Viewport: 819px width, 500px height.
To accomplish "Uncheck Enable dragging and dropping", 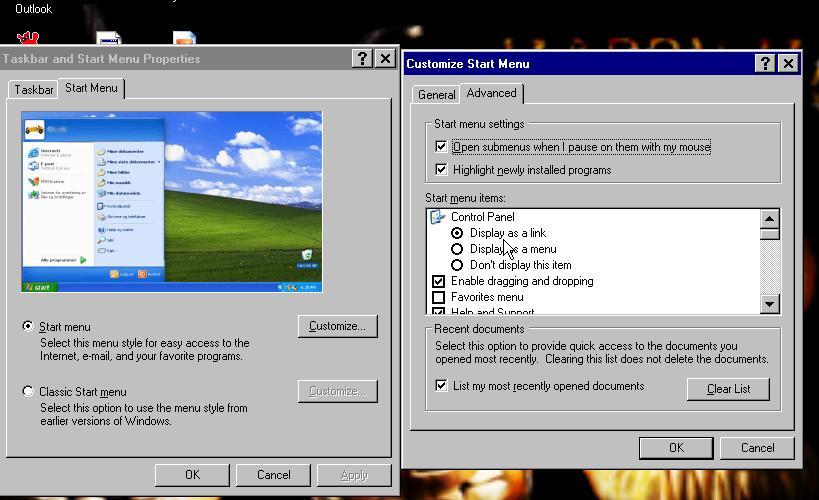I will point(439,281).
